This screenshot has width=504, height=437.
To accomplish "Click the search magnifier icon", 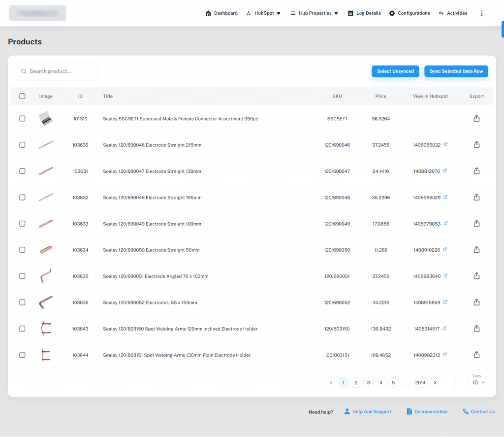I will coord(24,71).
